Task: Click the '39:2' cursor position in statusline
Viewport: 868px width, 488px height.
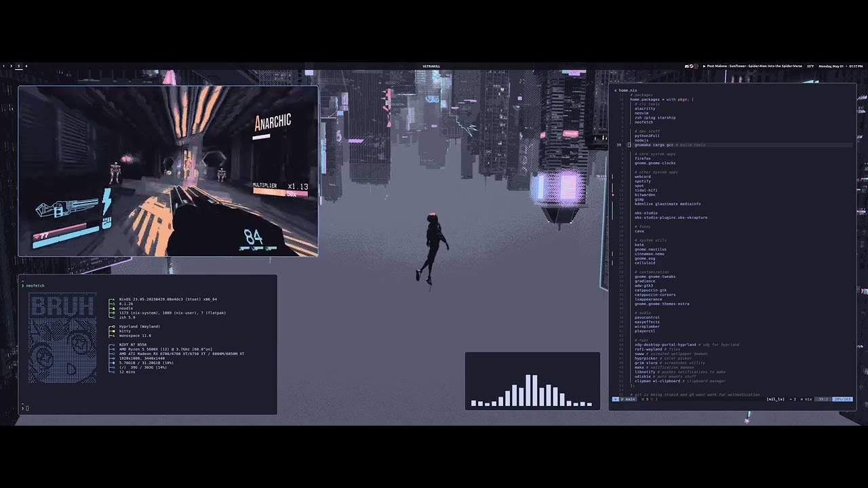Action: click(823, 399)
